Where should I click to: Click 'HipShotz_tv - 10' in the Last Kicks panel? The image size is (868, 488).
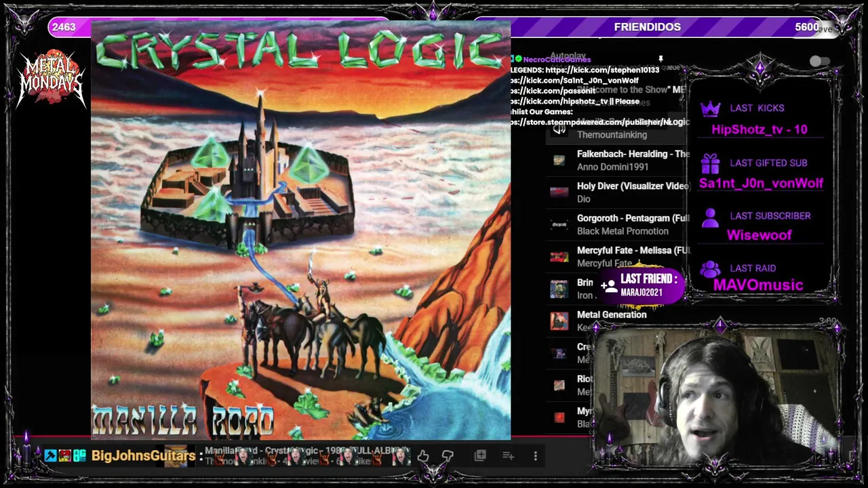(x=759, y=129)
